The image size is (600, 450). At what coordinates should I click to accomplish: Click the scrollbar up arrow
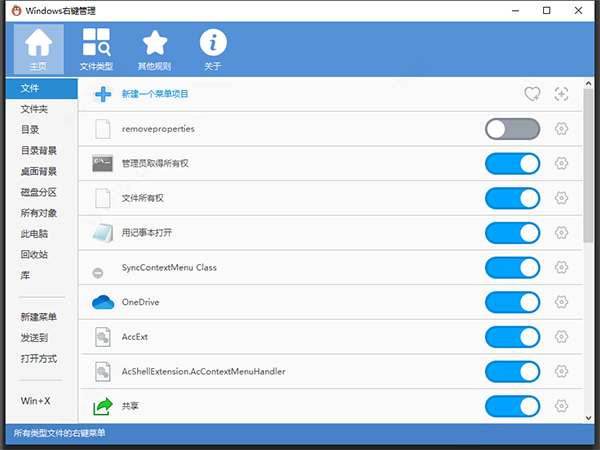(589, 83)
